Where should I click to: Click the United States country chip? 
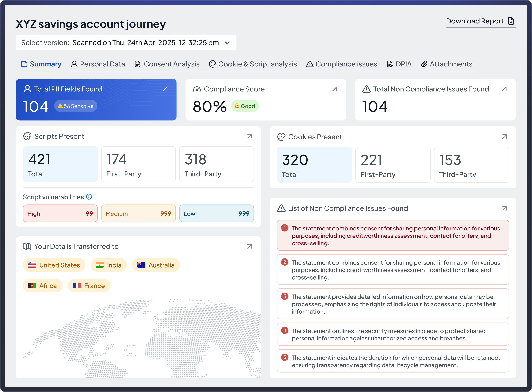coord(54,265)
